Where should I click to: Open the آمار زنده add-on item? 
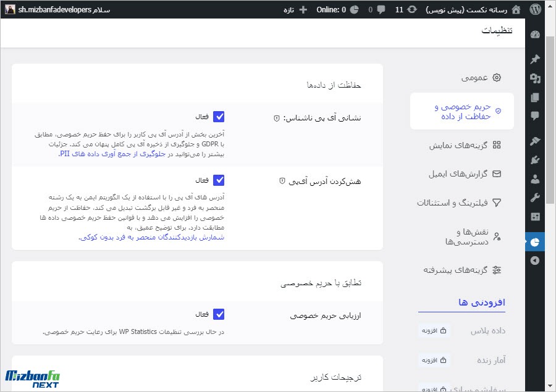[x=491, y=361]
